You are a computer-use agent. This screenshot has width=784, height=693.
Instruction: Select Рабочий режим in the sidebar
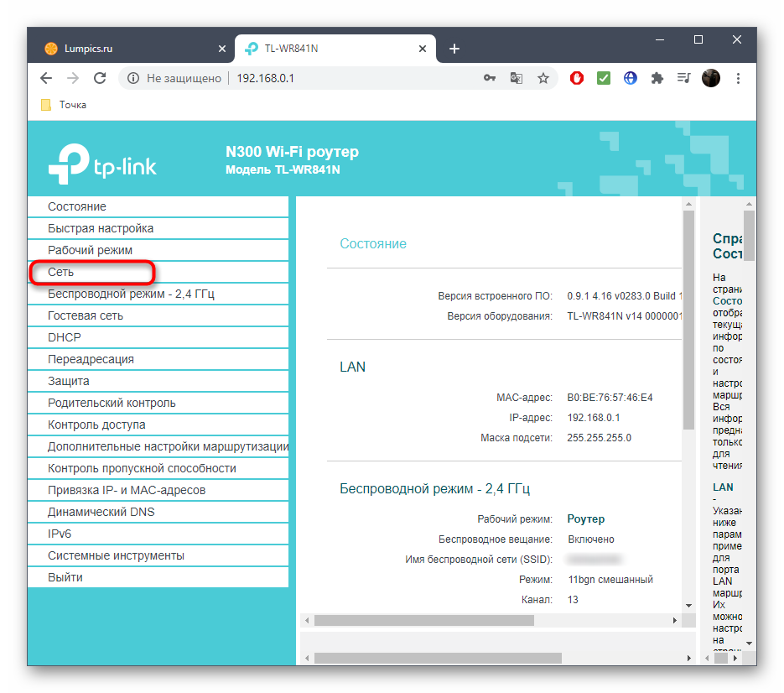pyautogui.click(x=158, y=250)
